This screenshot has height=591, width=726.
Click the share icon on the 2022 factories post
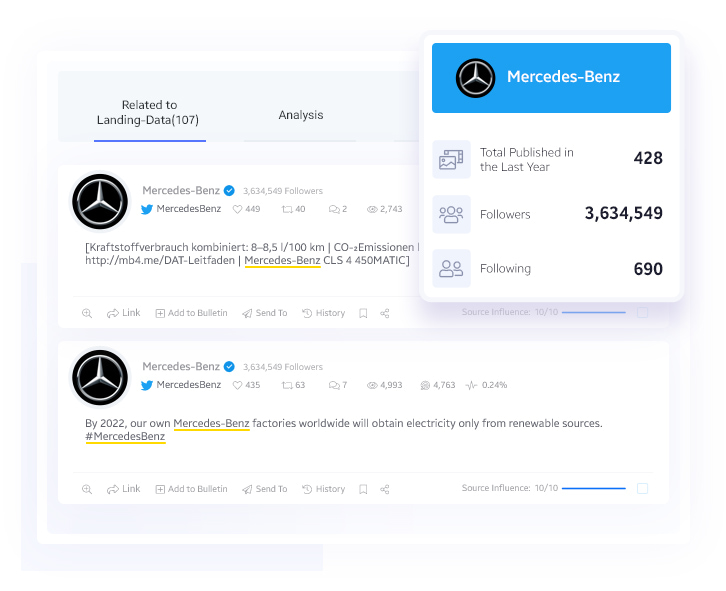[385, 490]
